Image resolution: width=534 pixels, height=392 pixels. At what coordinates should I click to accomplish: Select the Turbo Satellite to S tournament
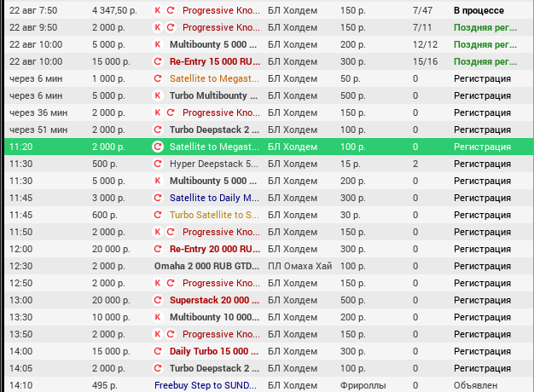click(214, 215)
